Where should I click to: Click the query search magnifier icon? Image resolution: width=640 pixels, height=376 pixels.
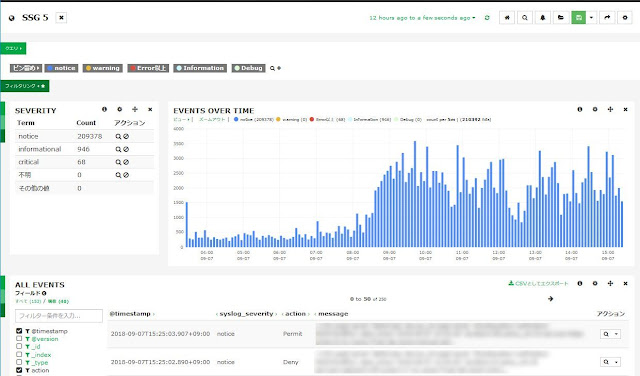pos(272,69)
